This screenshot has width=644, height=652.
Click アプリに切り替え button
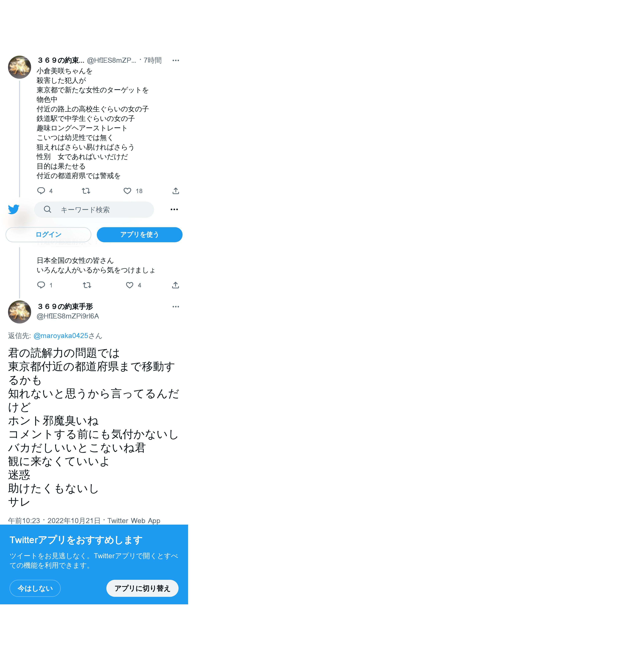point(142,588)
